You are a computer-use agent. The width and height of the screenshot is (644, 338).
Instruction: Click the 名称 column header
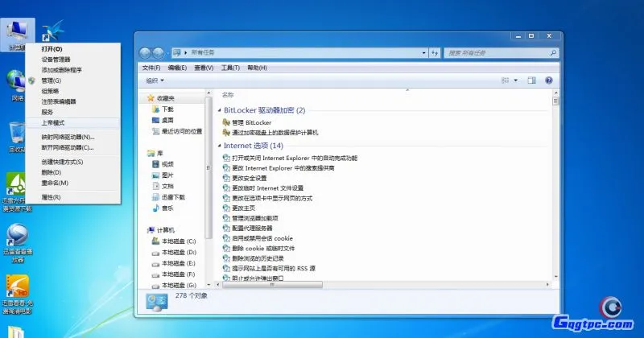pyautogui.click(x=228, y=95)
